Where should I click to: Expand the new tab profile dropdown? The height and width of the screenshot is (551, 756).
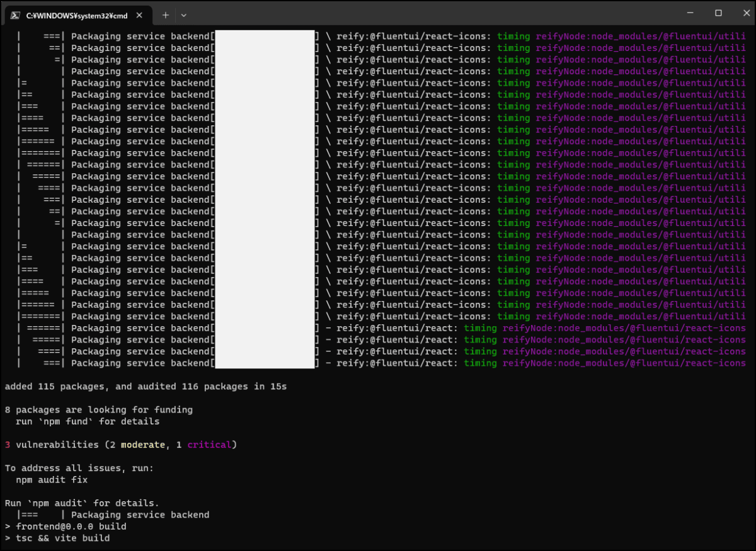pos(183,14)
